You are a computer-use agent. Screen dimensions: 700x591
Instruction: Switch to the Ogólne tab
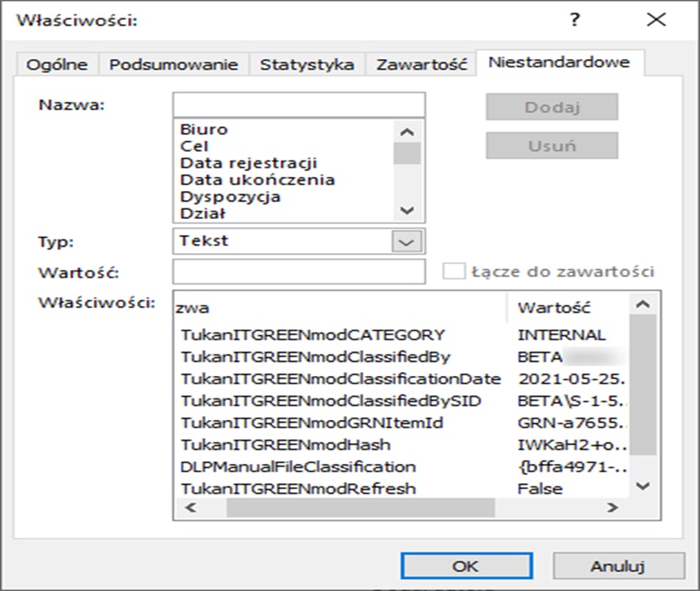point(57,65)
